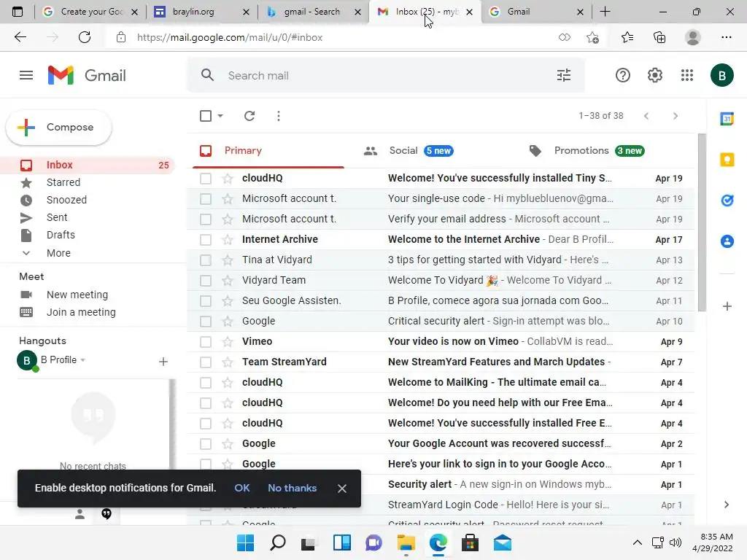This screenshot has height=560, width=747.
Task: Click the browser address bar URL
Action: pyautogui.click(x=230, y=37)
